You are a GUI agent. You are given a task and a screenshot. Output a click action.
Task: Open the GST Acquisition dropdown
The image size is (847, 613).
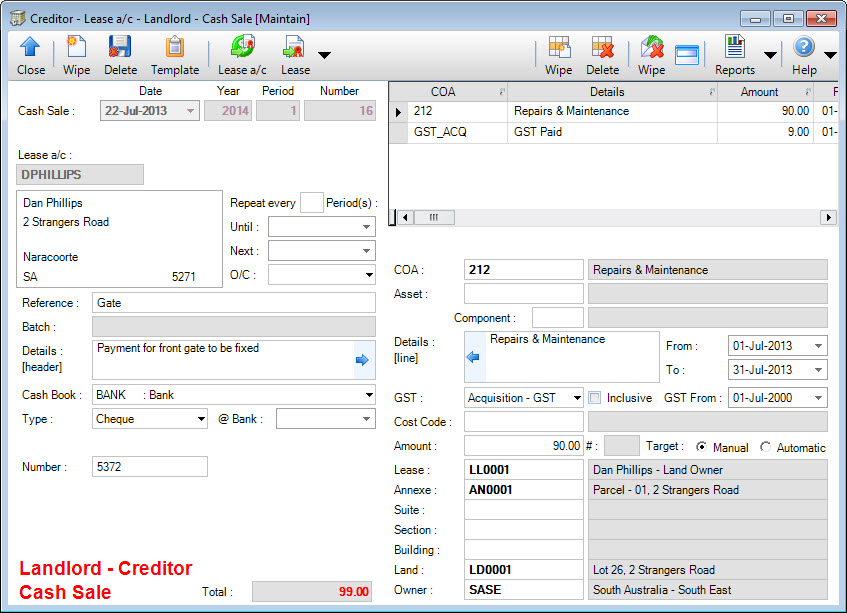click(577, 398)
